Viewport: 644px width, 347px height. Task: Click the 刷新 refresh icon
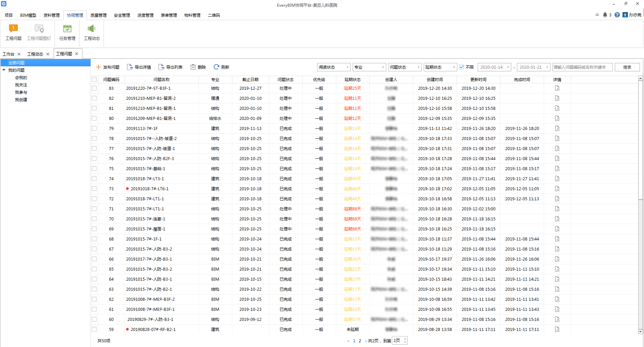point(217,67)
